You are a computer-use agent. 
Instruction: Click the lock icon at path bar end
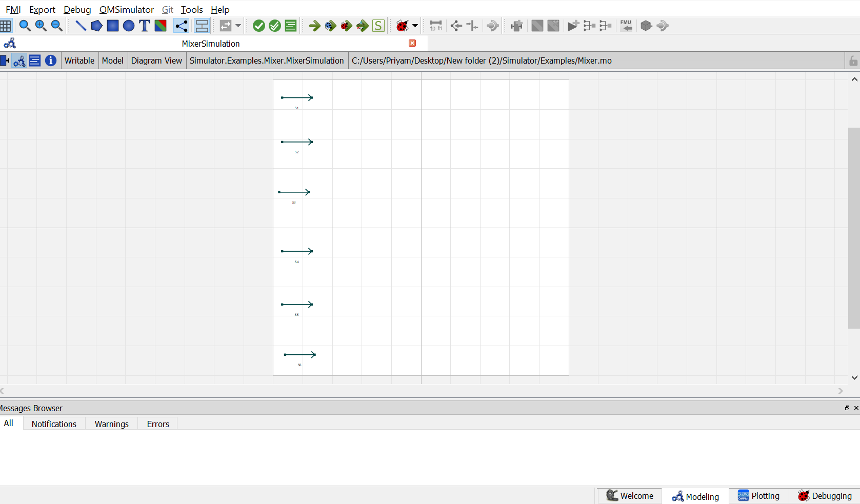tap(853, 61)
